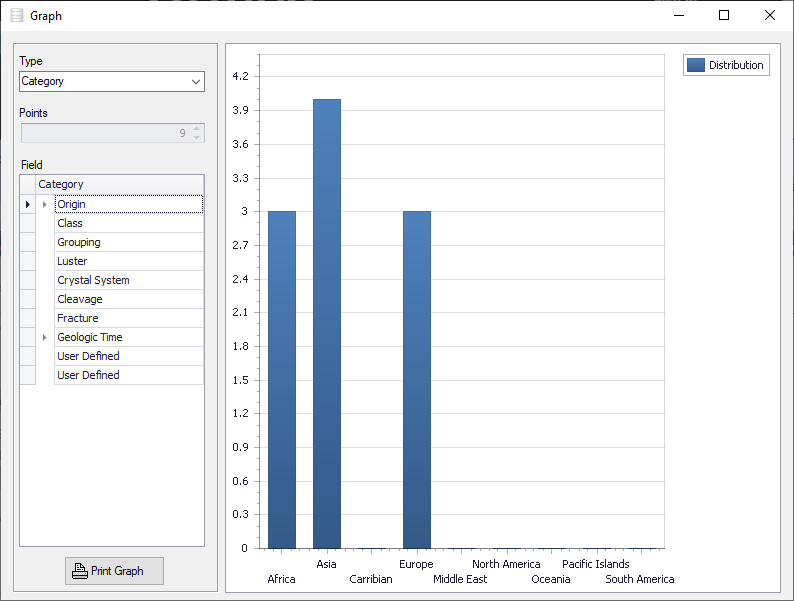Screen dimensions: 794x601
Task: Increase the Points spinner value
Action: 196,129
